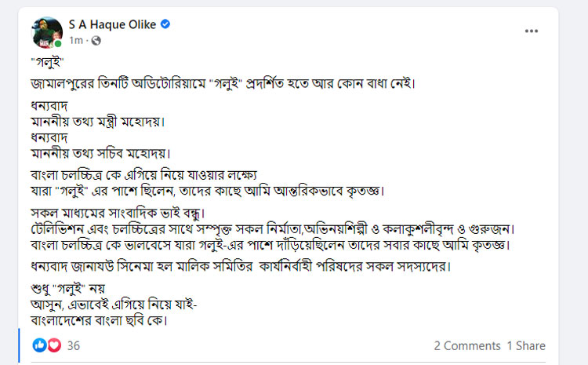Click the red Love reaction icon
Image resolution: width=588 pixels, height=365 pixels.
(53, 345)
